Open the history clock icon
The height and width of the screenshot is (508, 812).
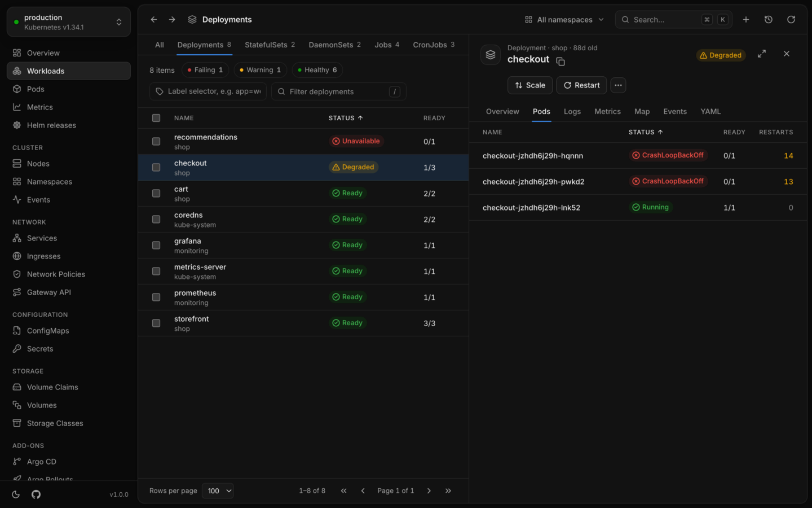coord(769,20)
